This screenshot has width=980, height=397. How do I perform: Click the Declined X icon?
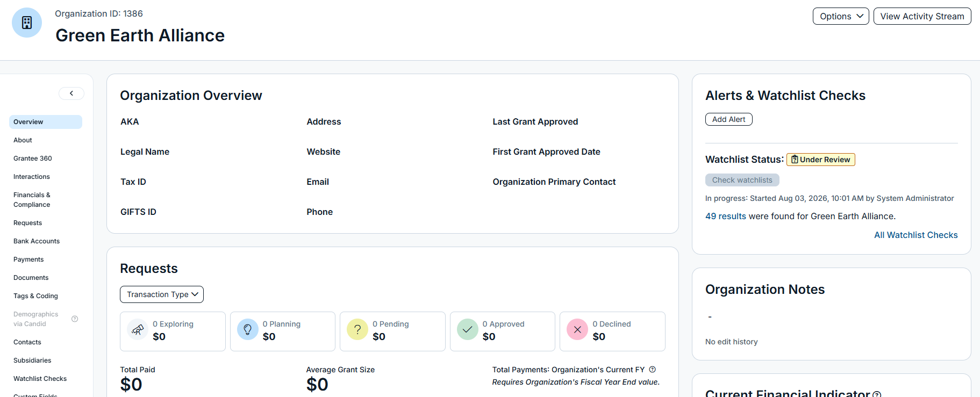(x=577, y=329)
